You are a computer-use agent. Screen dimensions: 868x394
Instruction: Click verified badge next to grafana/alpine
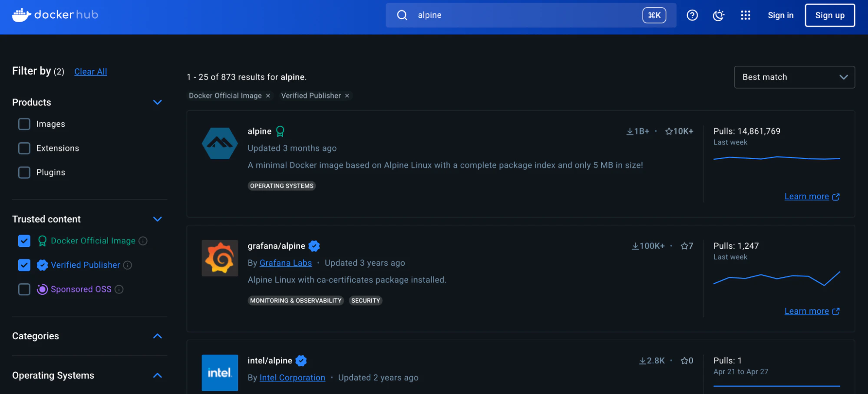tap(314, 246)
